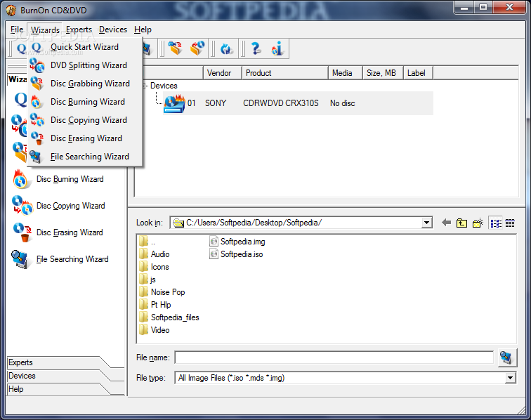Choose DVD Splitting Wizard from menu

[85, 65]
